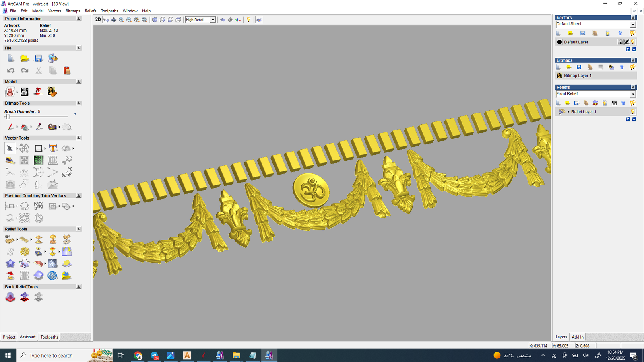
Task: Open the Toolpaths menu
Action: click(x=109, y=11)
